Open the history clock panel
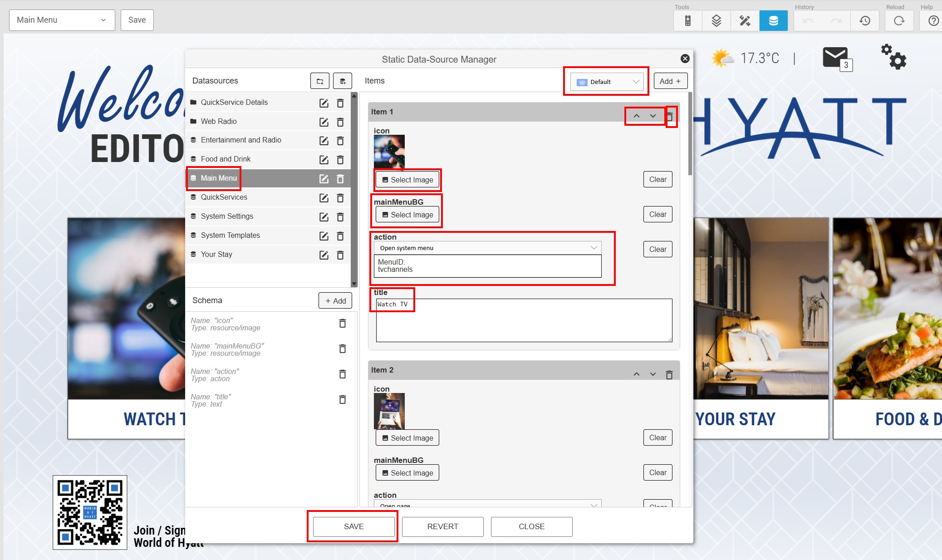The height and width of the screenshot is (560, 942). (865, 20)
